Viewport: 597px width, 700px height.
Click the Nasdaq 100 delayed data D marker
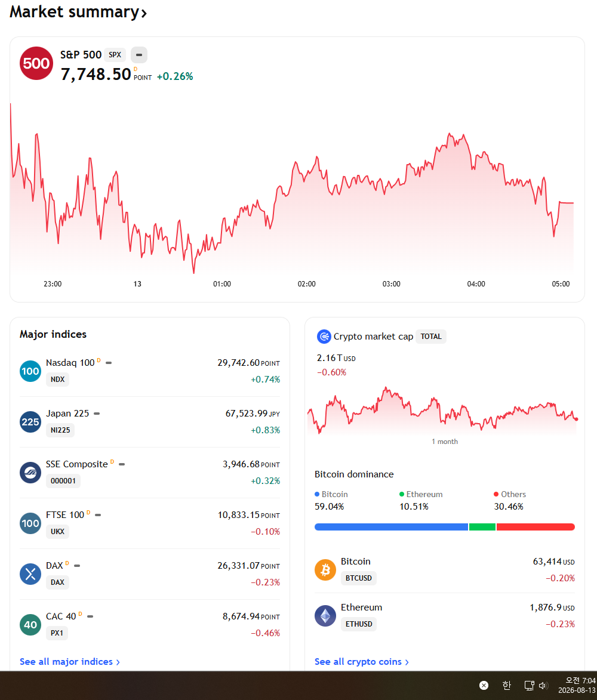click(x=99, y=360)
